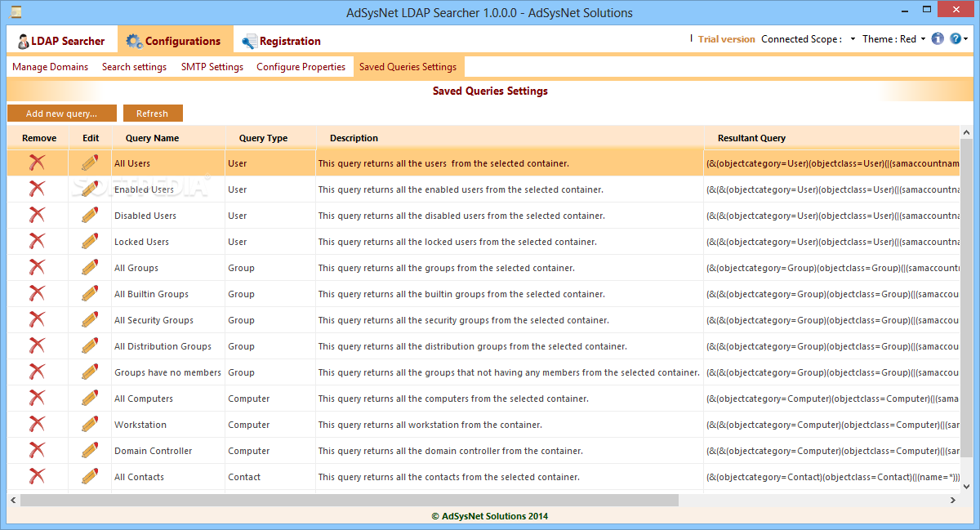Switch to the Configurations tab
Viewport: 980px width, 530px height.
click(x=175, y=41)
